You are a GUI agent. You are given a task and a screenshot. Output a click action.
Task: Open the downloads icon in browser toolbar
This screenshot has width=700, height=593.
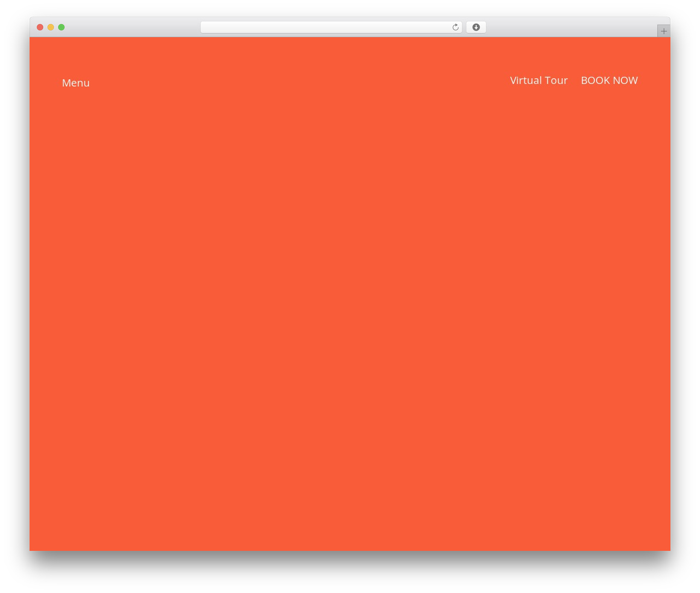(x=476, y=27)
